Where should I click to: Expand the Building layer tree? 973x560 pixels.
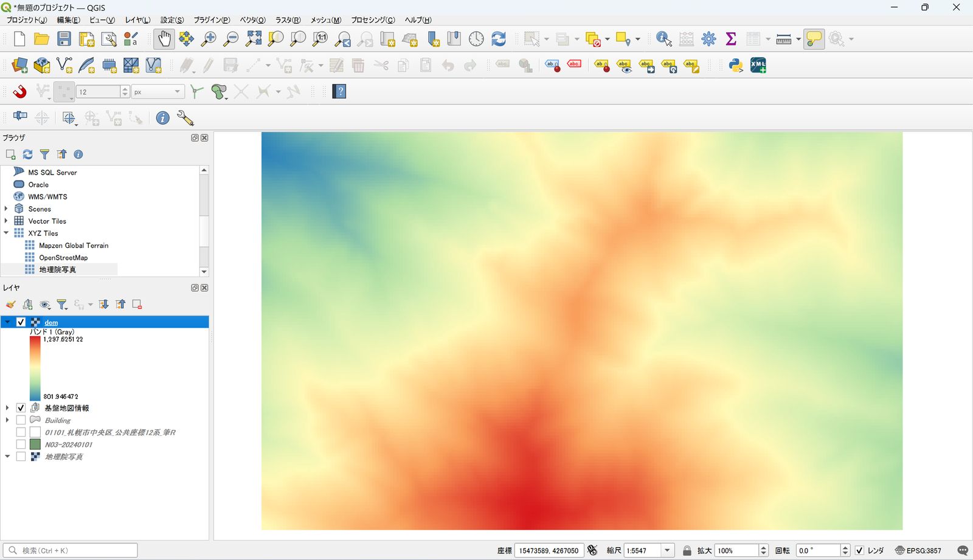[7, 420]
